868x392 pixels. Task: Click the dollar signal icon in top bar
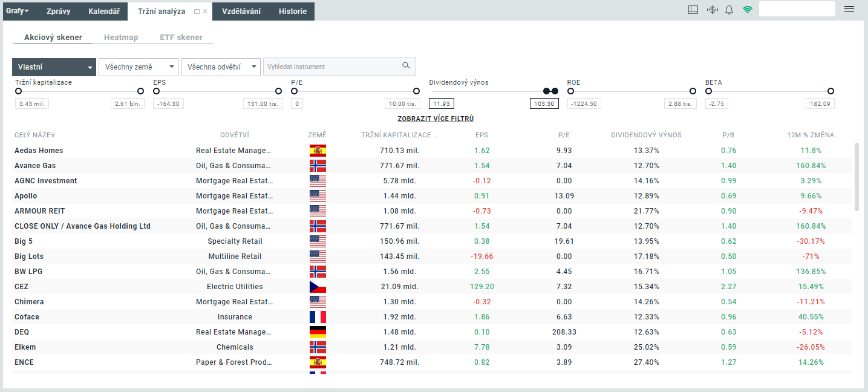point(712,10)
